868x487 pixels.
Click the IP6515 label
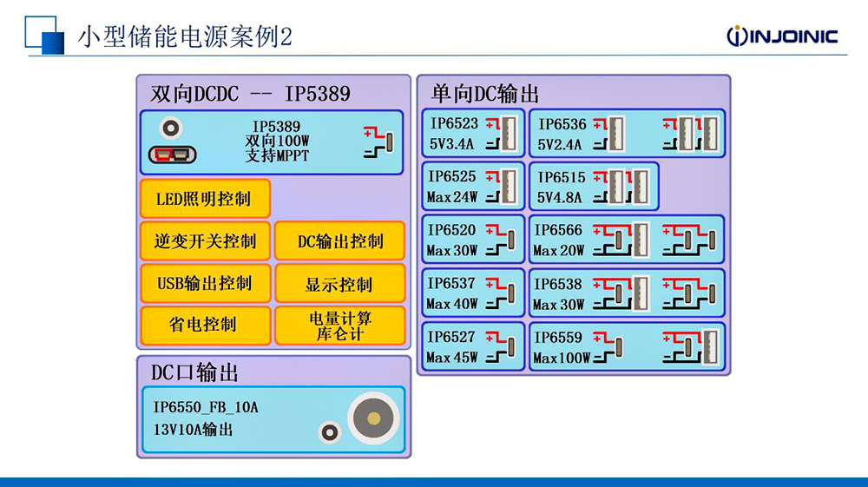(x=562, y=177)
